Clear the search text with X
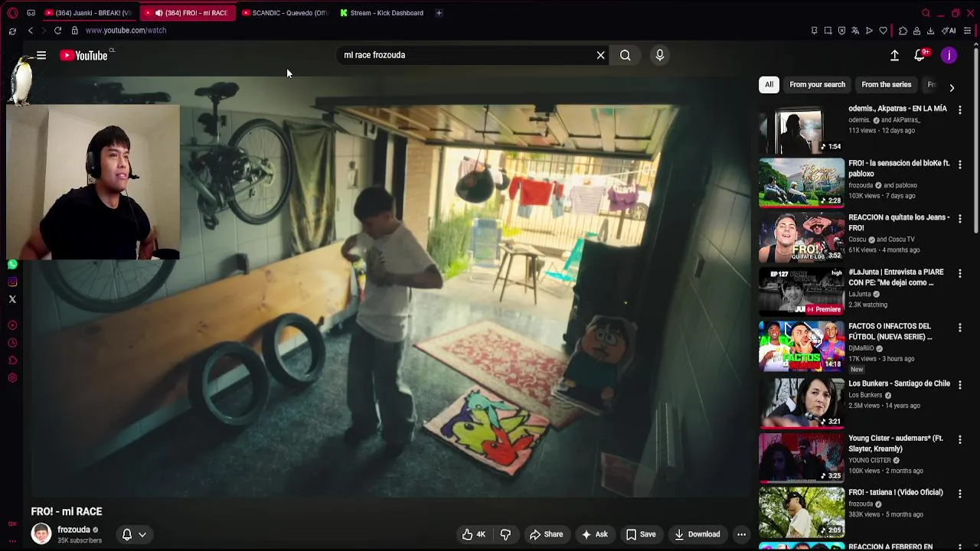The image size is (980, 551). click(601, 55)
